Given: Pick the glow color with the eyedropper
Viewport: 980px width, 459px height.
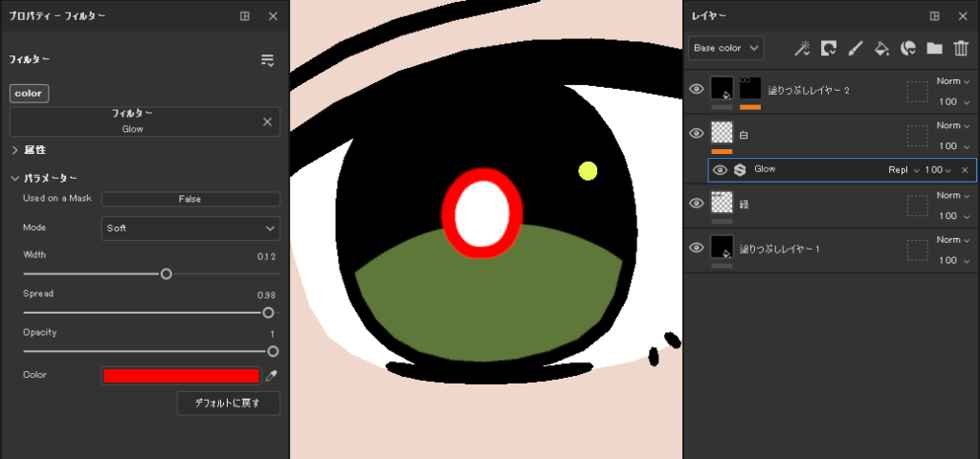Looking at the screenshot, I should click(x=271, y=376).
